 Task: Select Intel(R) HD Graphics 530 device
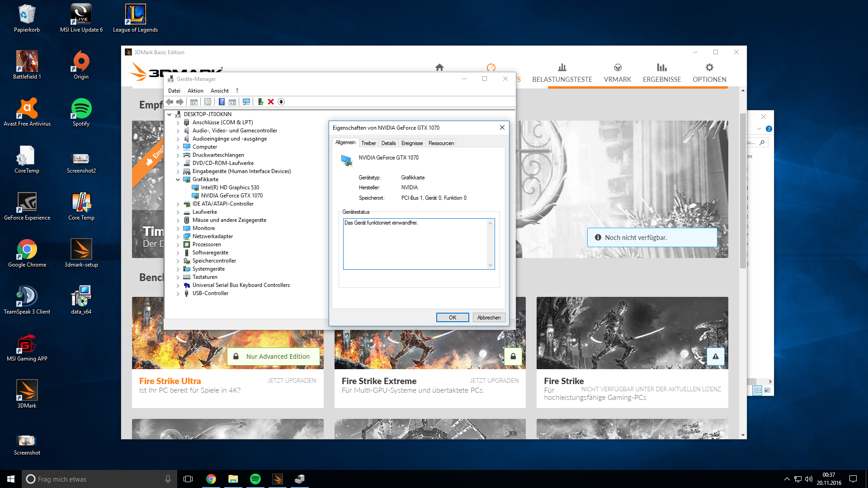click(230, 188)
